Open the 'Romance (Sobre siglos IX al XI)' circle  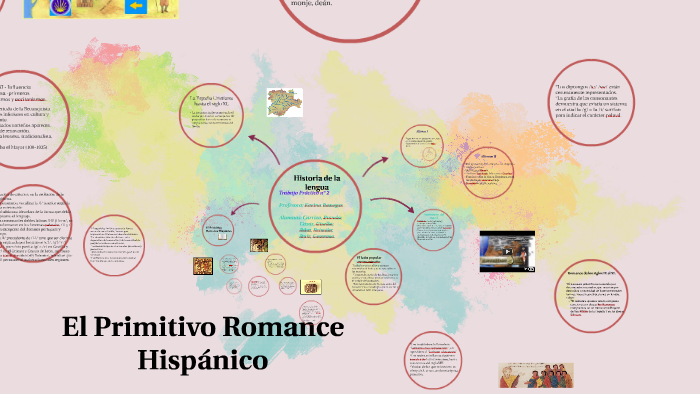tap(591, 296)
